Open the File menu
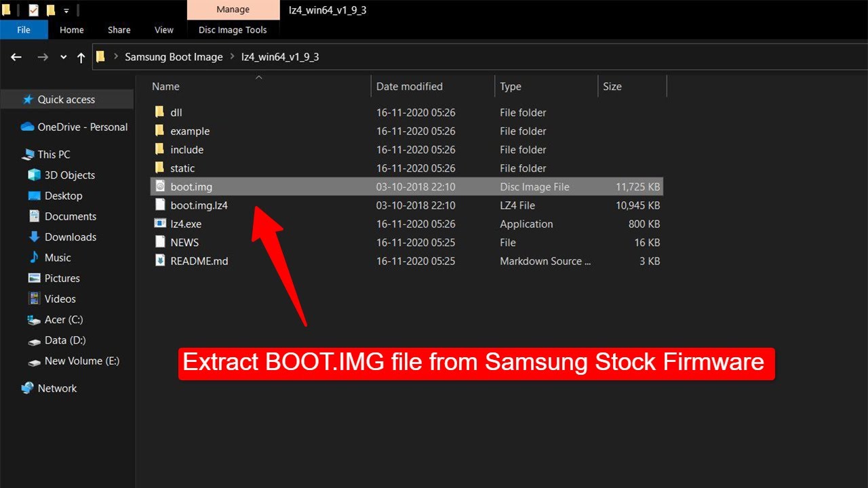 point(24,30)
